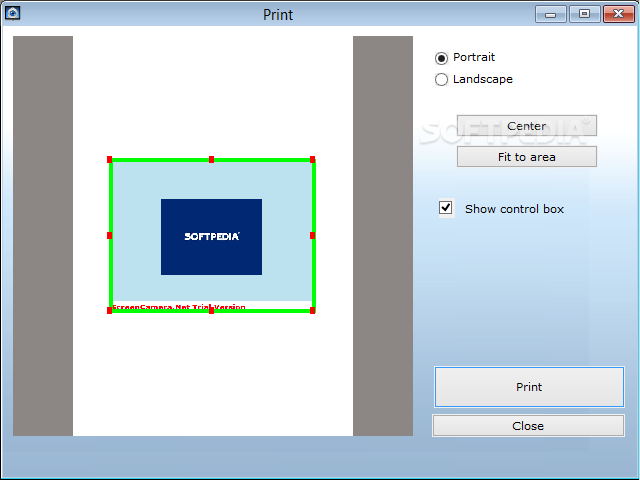Click the Softpedia image in the preview

pos(211,237)
